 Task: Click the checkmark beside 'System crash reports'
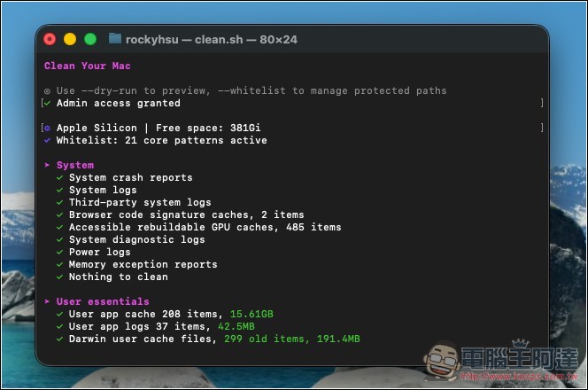coord(59,177)
